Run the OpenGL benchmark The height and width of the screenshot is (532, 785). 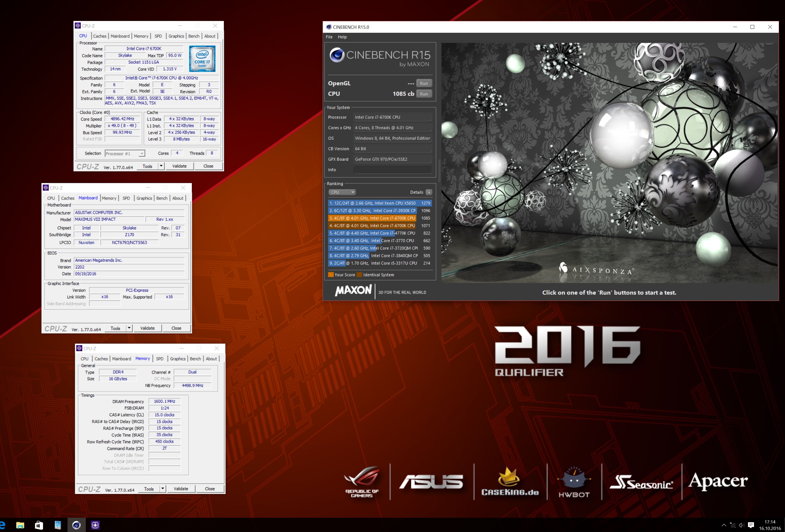[424, 84]
